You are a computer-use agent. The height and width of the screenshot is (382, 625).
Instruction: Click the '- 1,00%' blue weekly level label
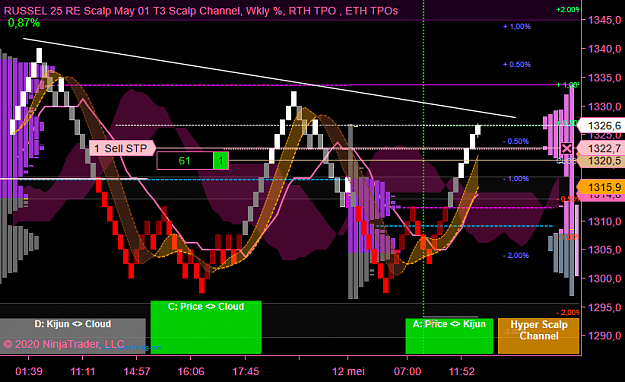point(516,179)
